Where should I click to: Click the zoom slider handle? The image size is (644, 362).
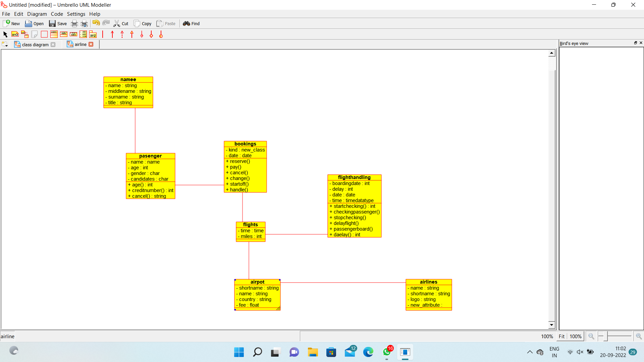pos(606,336)
